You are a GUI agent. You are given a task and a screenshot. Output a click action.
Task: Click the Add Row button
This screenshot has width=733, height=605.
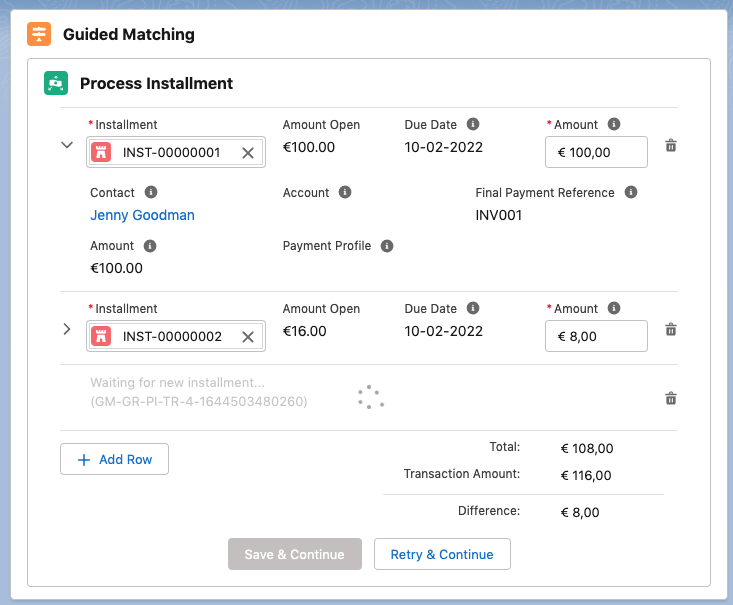click(x=114, y=459)
